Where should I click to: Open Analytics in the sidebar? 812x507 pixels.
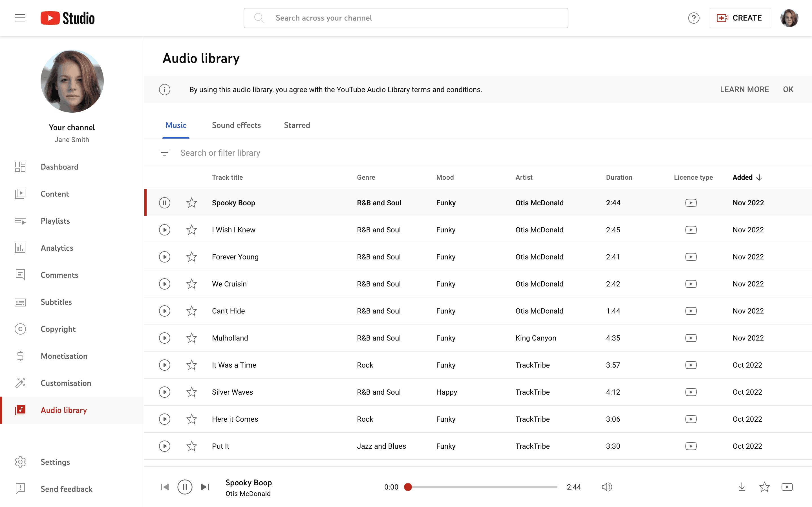coord(57,248)
